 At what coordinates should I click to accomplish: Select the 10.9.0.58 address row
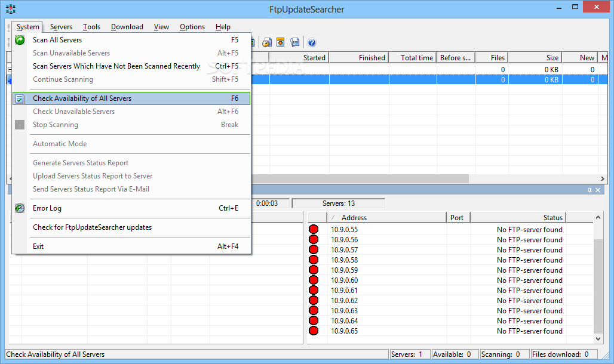click(450, 260)
